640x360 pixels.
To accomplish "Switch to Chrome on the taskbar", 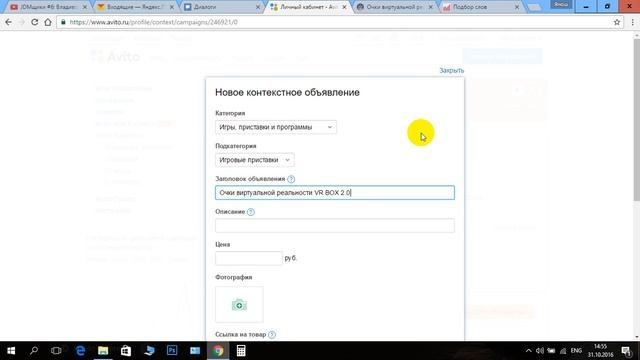I will coord(218,351).
